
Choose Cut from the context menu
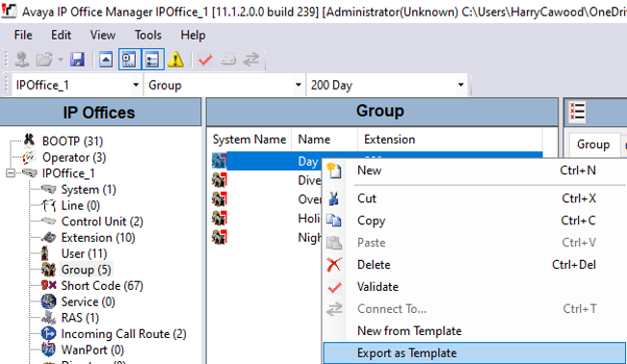pos(474,198)
